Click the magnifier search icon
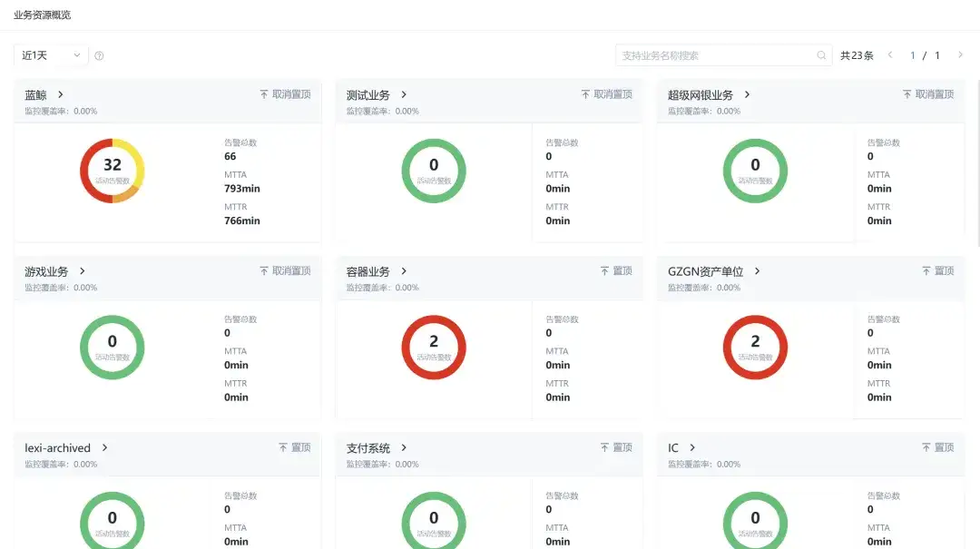 [x=821, y=55]
